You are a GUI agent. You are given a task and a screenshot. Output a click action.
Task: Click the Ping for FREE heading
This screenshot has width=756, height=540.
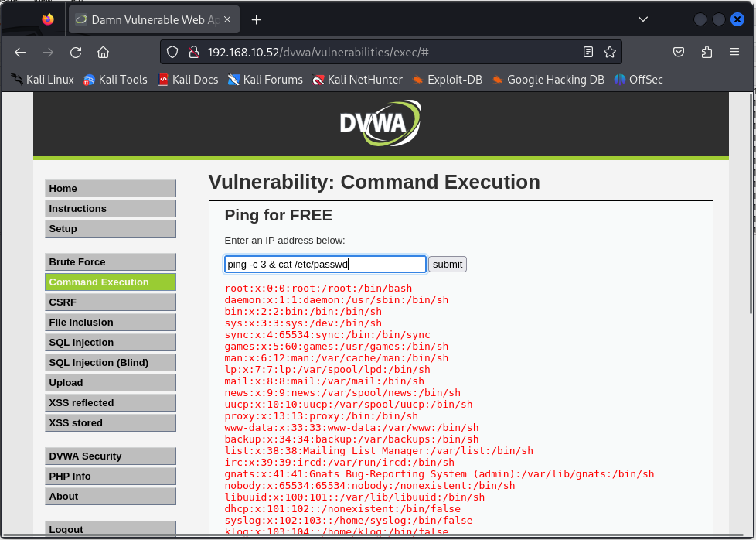(x=279, y=215)
